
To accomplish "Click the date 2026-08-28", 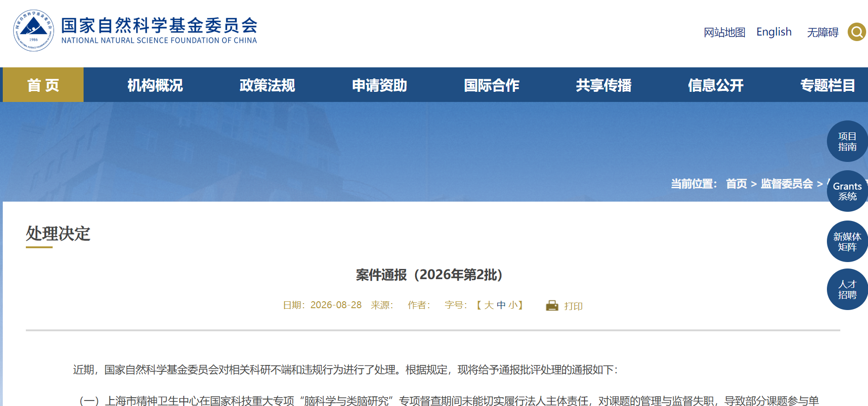I will tap(336, 305).
